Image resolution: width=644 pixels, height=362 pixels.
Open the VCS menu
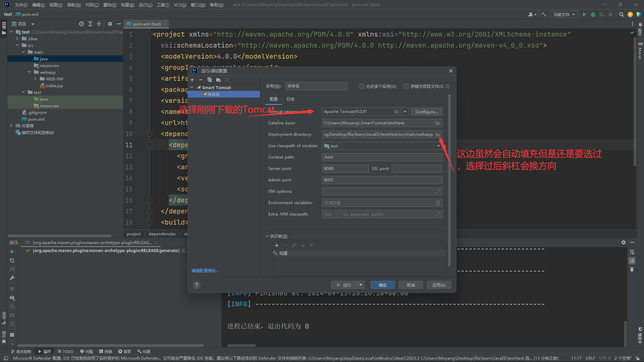(180, 5)
